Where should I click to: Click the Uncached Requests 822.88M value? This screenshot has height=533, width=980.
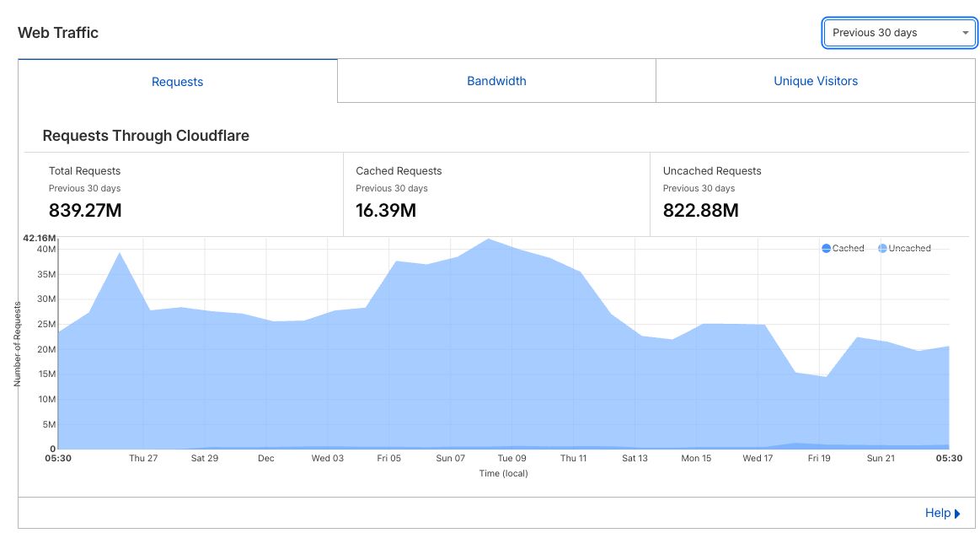pos(702,211)
